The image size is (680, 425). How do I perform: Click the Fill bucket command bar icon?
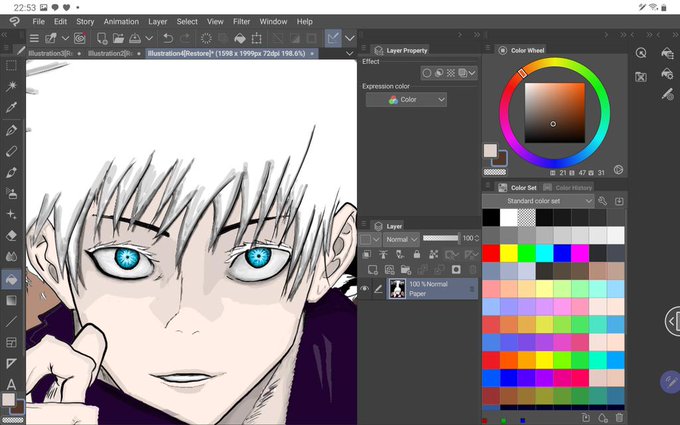[240, 39]
